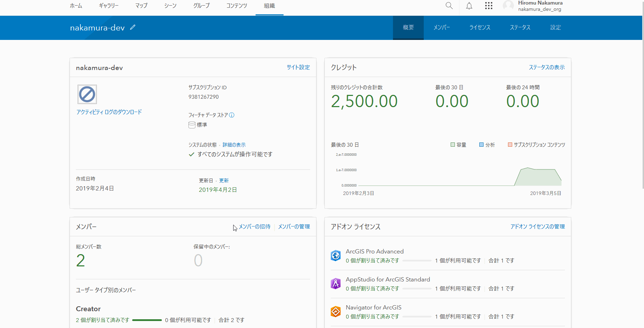The height and width of the screenshot is (328, 644).
Task: Click chart start date 2019年2月3日
Action: (x=358, y=193)
